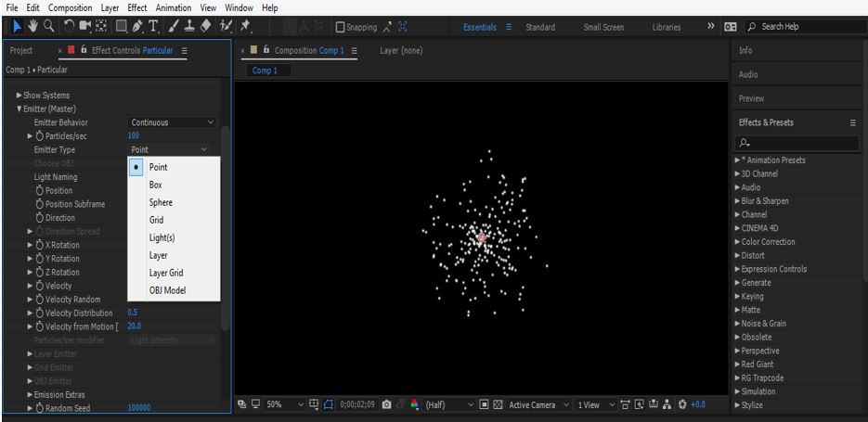Viewport: 868px width, 422px height.
Task: Select the Puppet Pin tool
Action: click(245, 26)
